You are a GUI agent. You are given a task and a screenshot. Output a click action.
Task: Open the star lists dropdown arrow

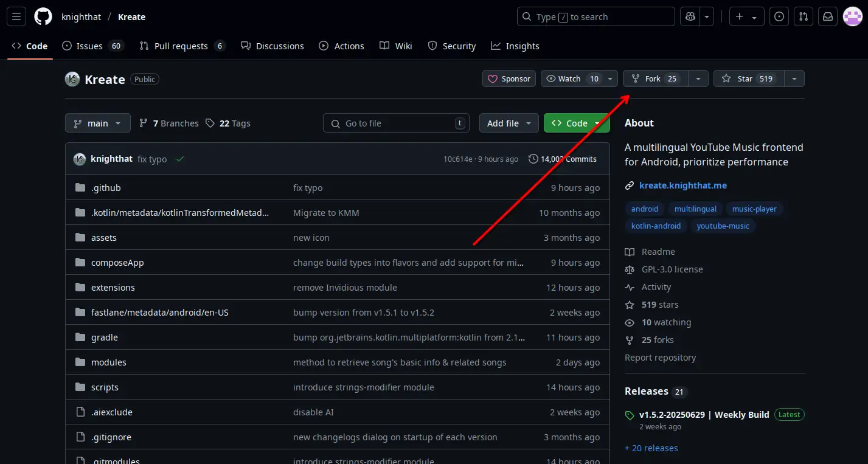point(794,78)
